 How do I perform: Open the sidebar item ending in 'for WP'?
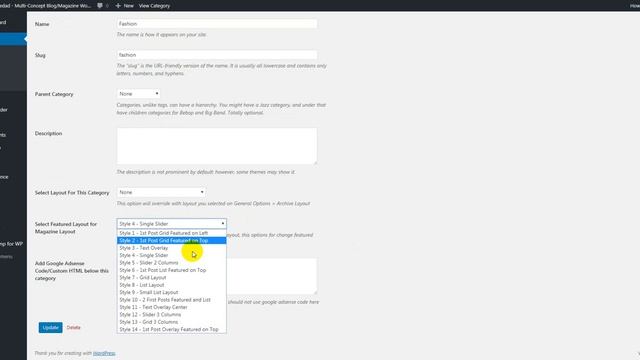tap(11, 244)
